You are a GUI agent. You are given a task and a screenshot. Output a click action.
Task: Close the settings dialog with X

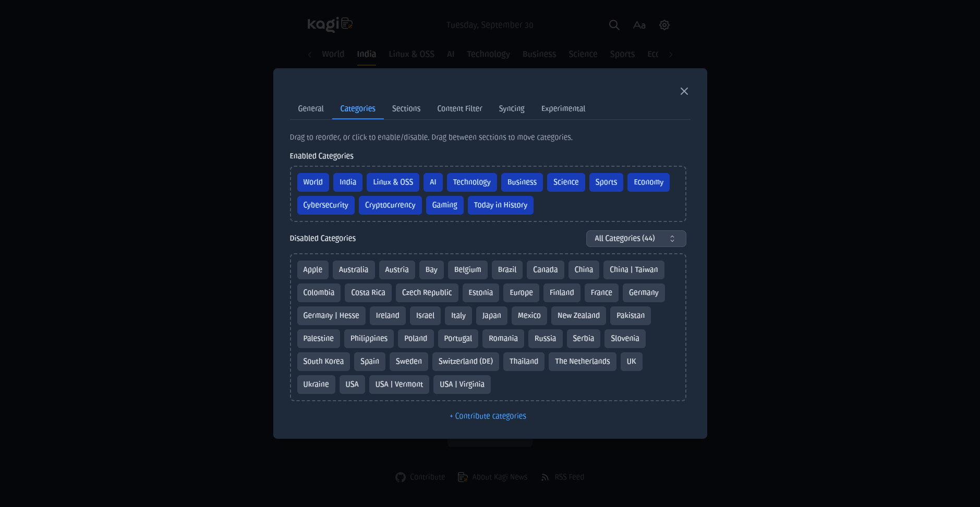684,91
